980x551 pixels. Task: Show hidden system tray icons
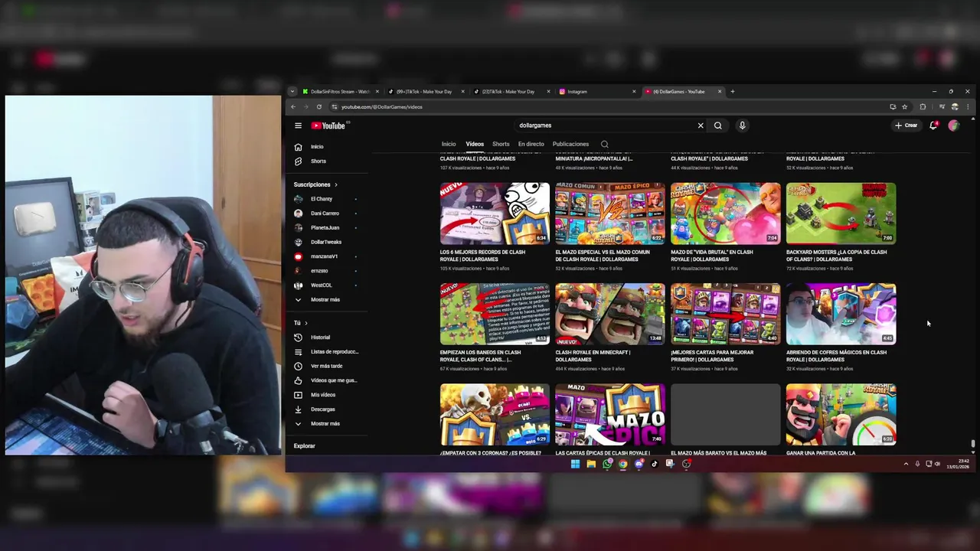coord(906,464)
